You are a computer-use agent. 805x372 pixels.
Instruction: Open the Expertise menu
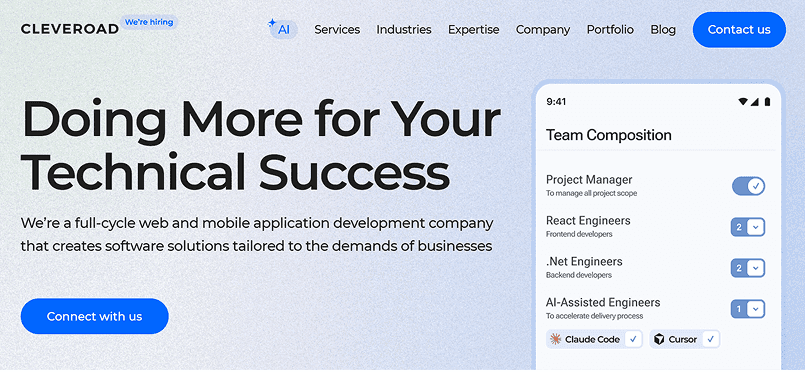click(473, 30)
